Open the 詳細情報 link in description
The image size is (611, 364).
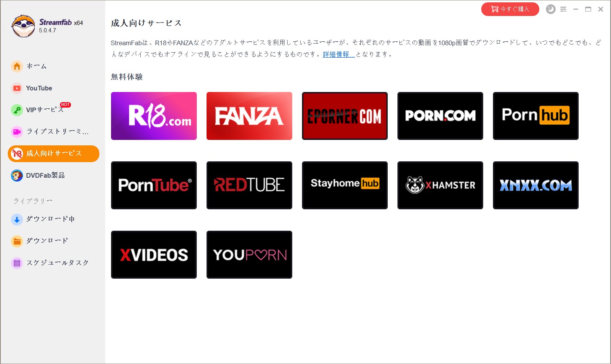[x=339, y=55]
